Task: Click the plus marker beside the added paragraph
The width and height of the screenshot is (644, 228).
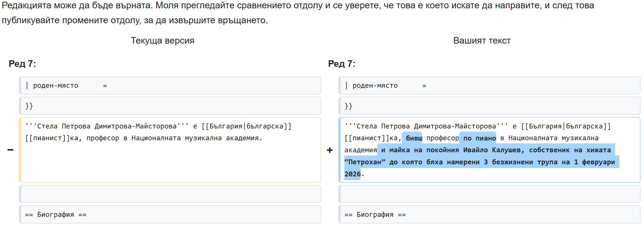Action: (x=330, y=150)
